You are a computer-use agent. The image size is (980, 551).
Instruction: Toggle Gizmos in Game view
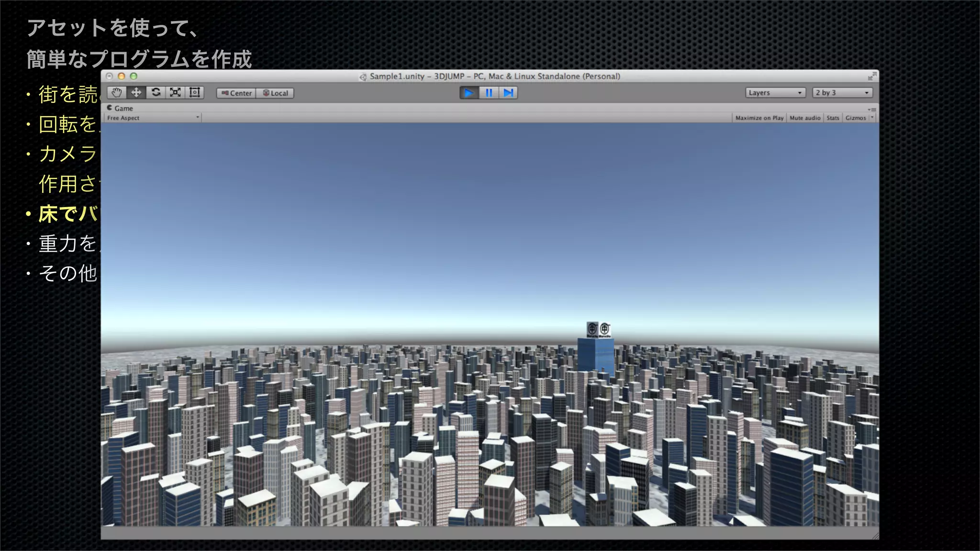(x=855, y=118)
